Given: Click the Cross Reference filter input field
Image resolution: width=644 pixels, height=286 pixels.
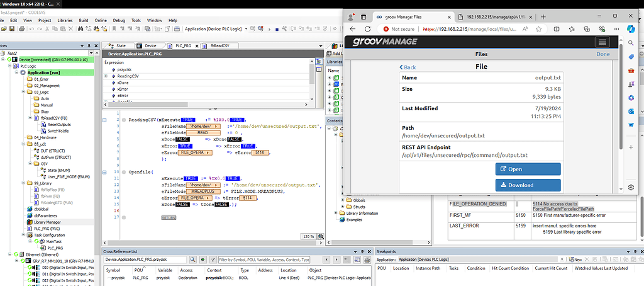Looking at the screenshot, I should [x=264, y=260].
